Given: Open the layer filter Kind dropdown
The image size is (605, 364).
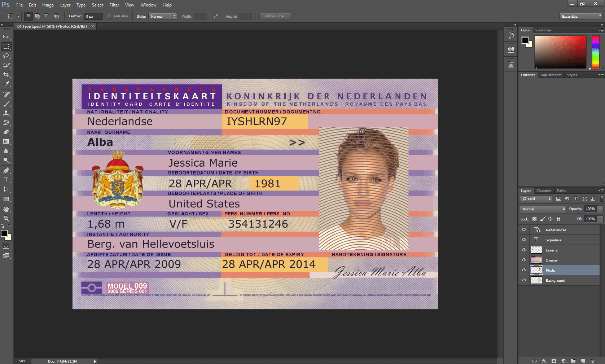Looking at the screenshot, I should pyautogui.click(x=536, y=199).
